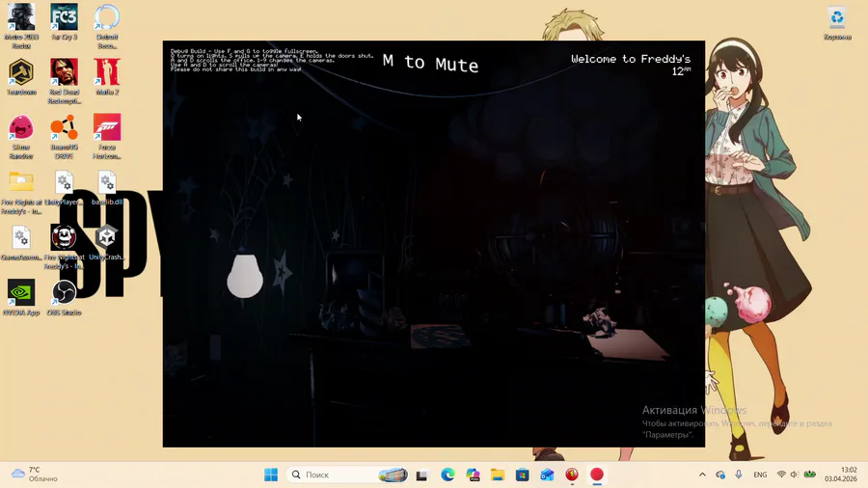Open Task View from the taskbar

422,474
